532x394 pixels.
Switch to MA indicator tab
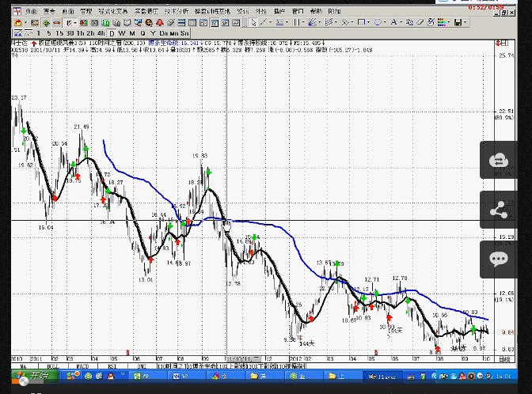24,366
